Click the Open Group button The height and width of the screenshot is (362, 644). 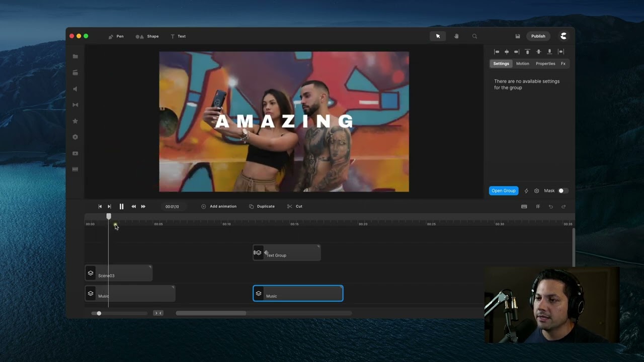point(504,191)
